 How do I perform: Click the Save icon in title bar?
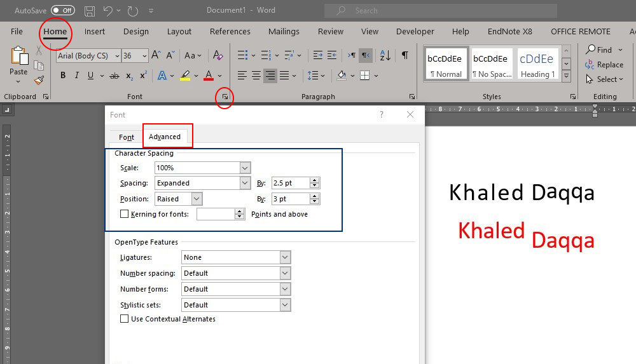coord(90,11)
